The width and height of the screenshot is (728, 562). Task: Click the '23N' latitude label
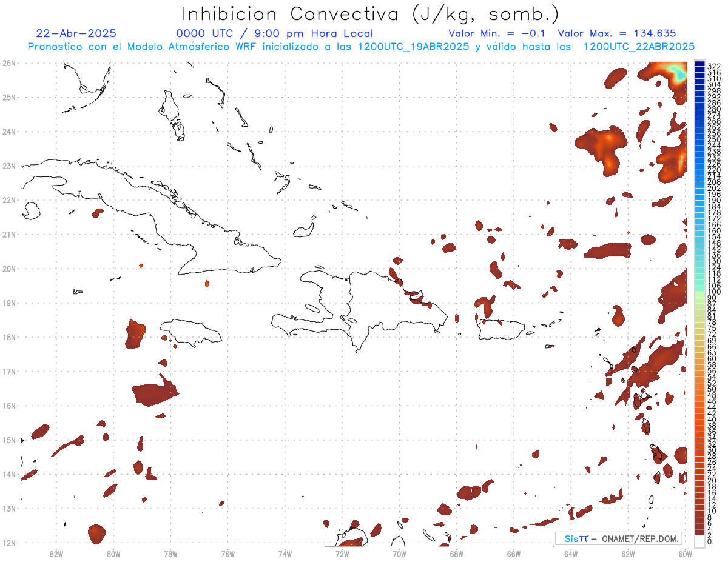(9, 166)
